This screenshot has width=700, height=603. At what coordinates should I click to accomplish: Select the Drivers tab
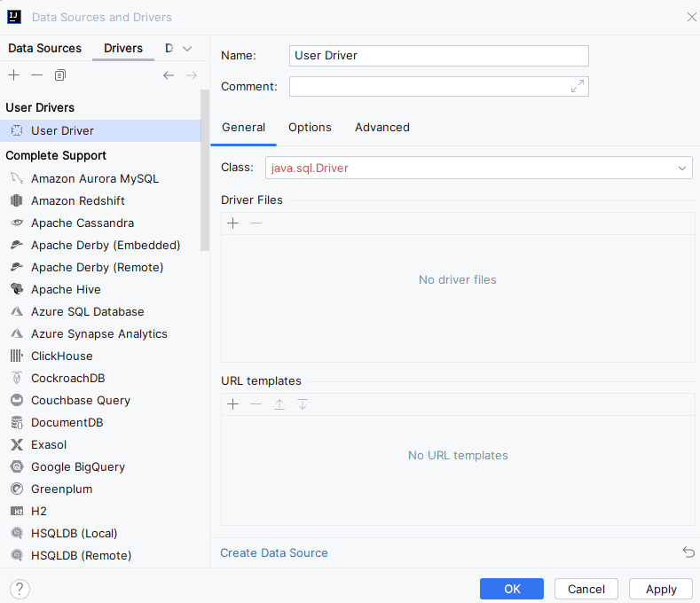(x=123, y=48)
